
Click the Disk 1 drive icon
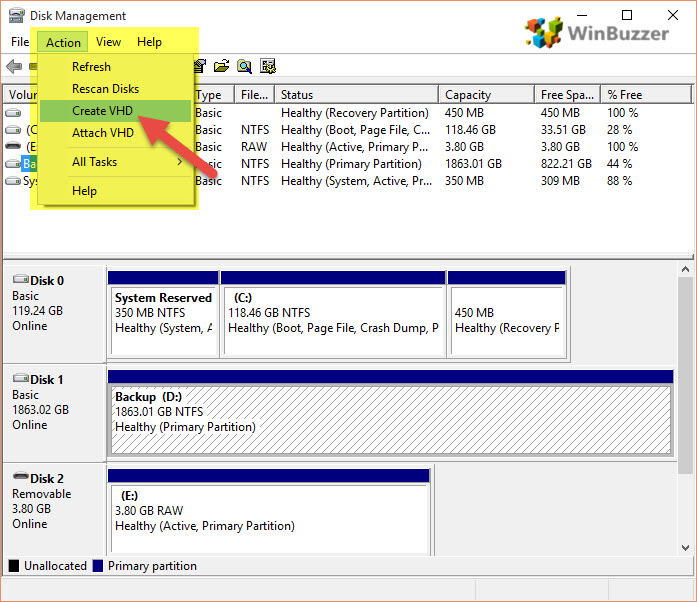(x=20, y=378)
